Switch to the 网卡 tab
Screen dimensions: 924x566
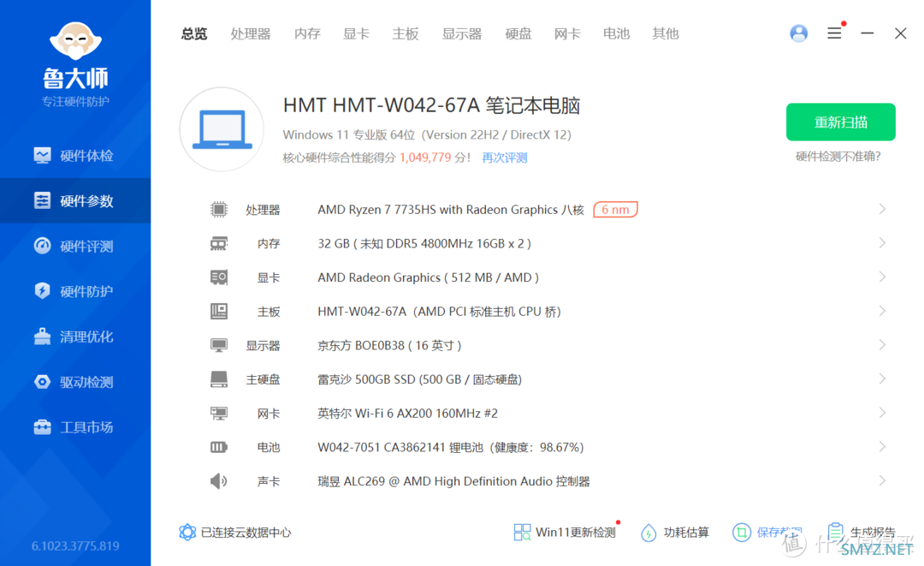[567, 34]
